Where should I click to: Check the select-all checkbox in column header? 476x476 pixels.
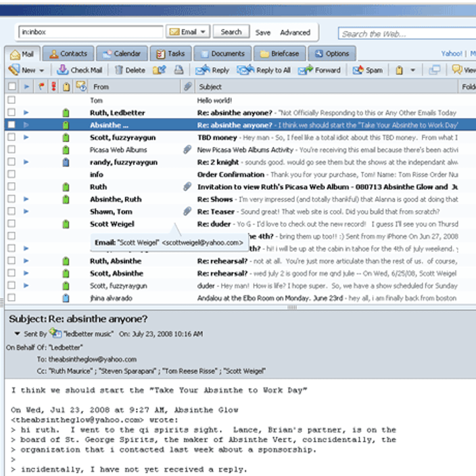coord(12,86)
